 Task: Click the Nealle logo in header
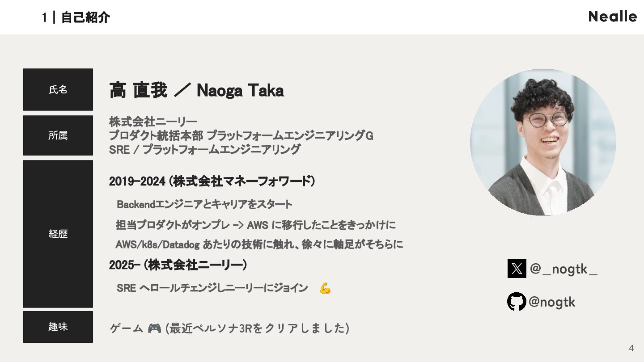pos(613,17)
